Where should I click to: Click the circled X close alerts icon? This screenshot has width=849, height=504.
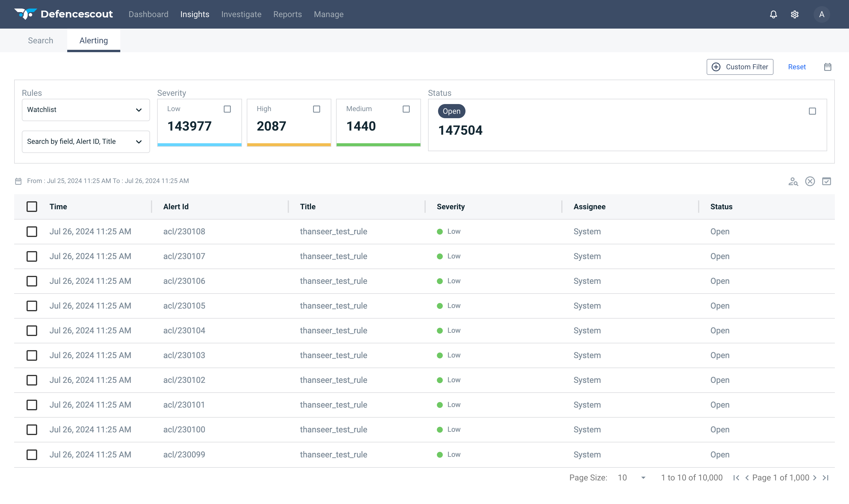point(810,181)
